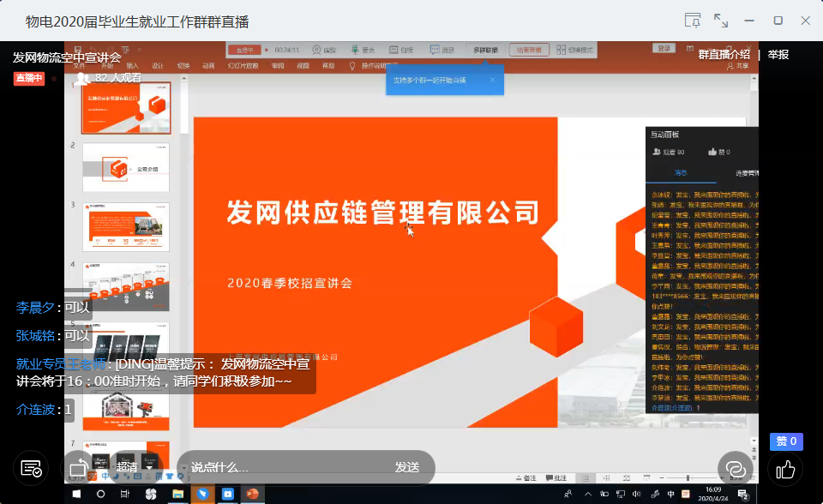Click the 结束直播 end broadcast button
The height and width of the screenshot is (504, 823).
tap(529, 50)
